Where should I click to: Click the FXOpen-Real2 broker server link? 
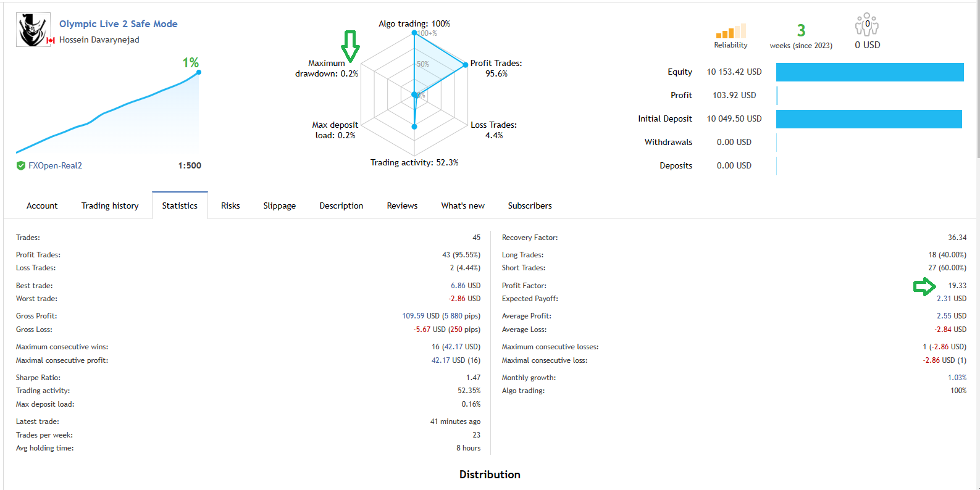pyautogui.click(x=55, y=165)
